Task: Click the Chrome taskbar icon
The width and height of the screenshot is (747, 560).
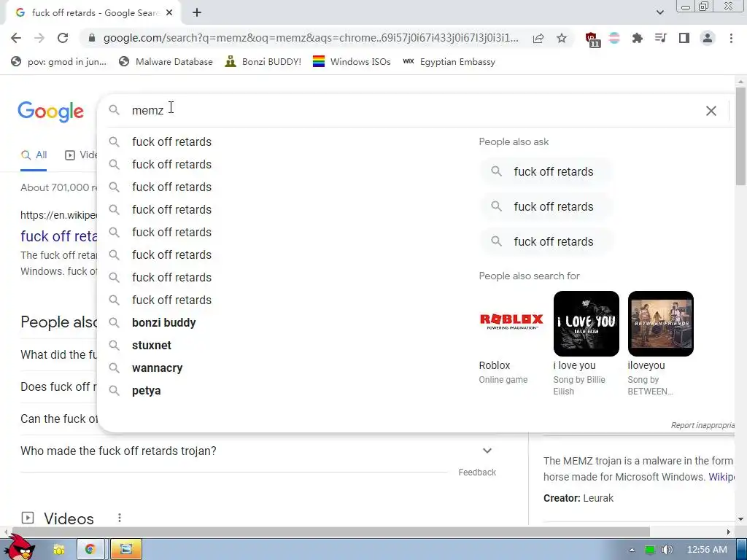Action: [x=90, y=550]
